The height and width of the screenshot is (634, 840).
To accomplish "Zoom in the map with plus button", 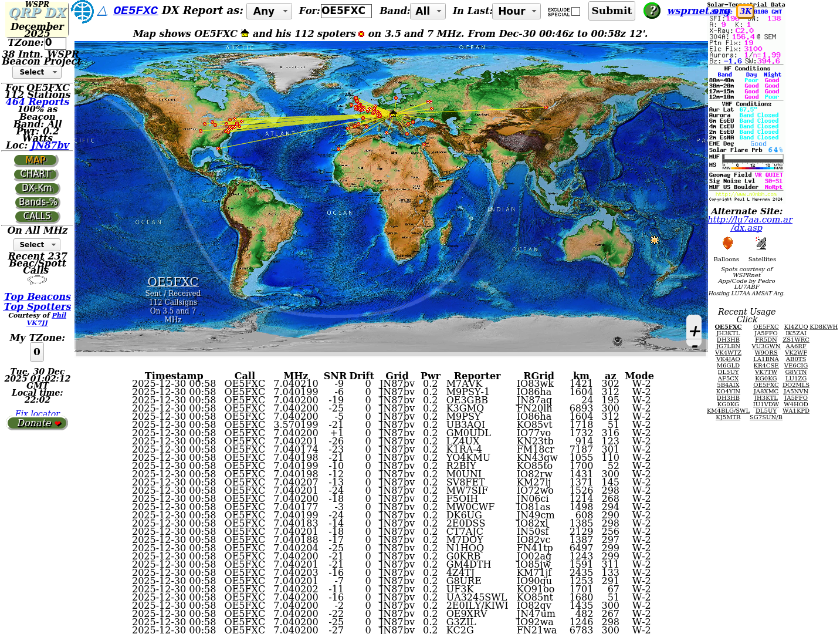I will [695, 331].
